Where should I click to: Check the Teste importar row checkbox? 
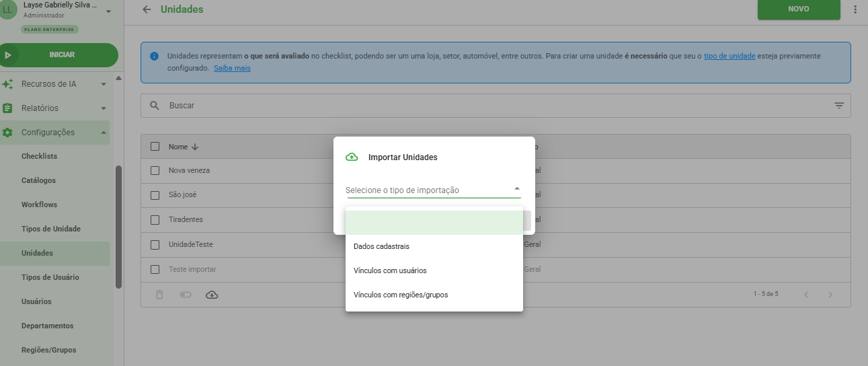pos(155,269)
